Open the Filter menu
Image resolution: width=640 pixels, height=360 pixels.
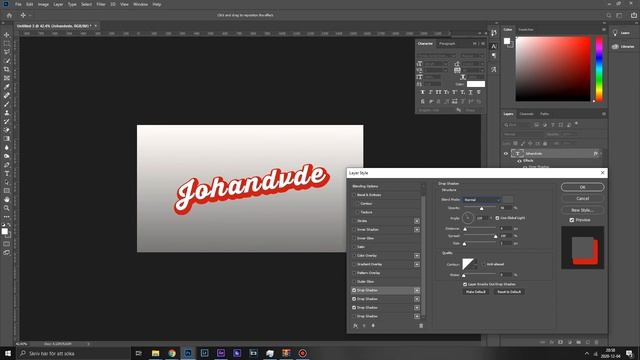click(101, 4)
